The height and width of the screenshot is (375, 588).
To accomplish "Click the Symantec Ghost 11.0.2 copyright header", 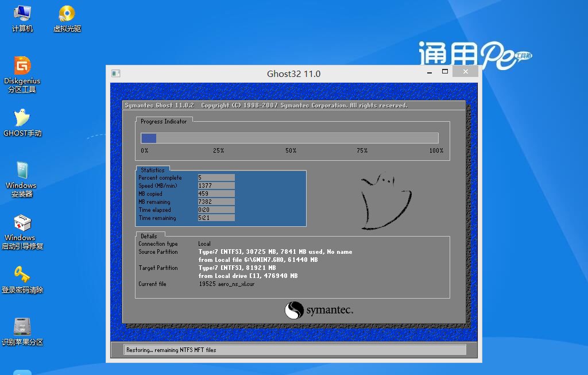I will (266, 105).
